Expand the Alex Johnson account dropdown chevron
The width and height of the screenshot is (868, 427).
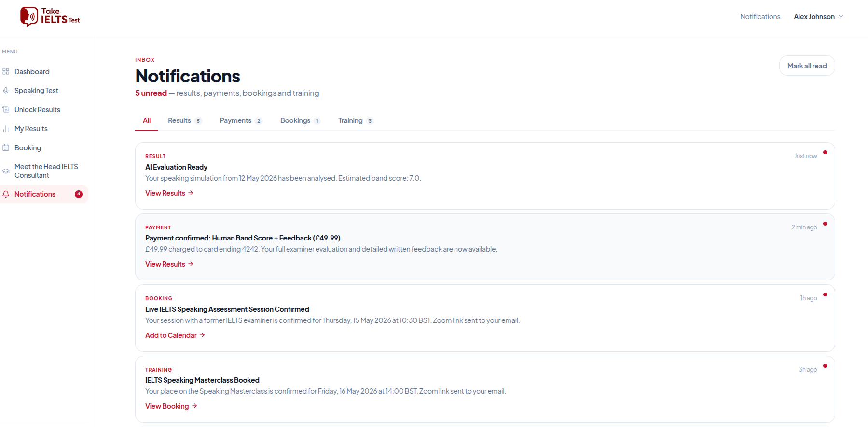click(841, 17)
